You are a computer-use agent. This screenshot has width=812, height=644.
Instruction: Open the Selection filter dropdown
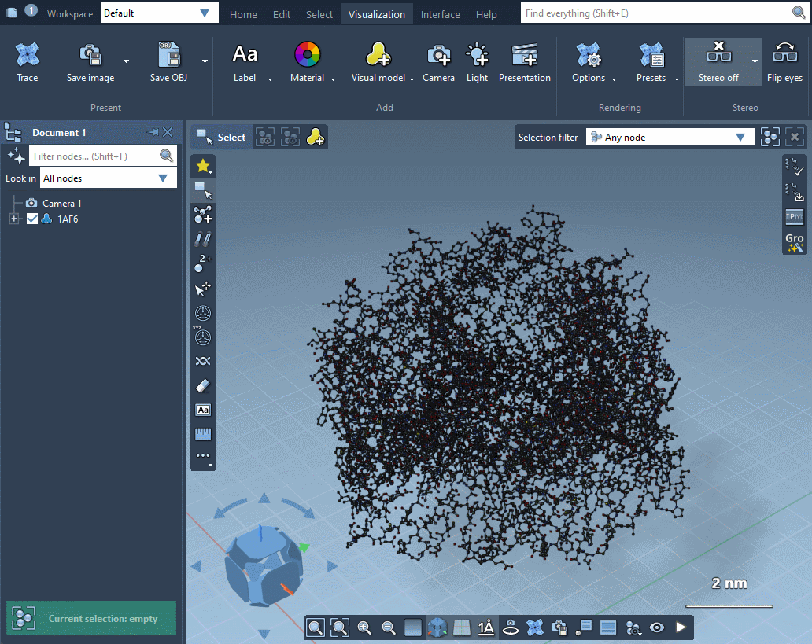coord(670,138)
